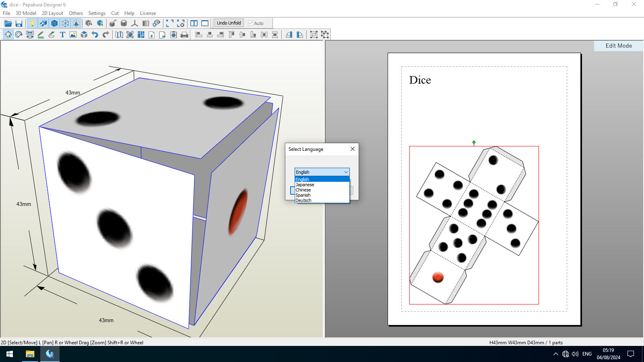
Task: Open the 2D Layout menu
Action: (x=52, y=13)
